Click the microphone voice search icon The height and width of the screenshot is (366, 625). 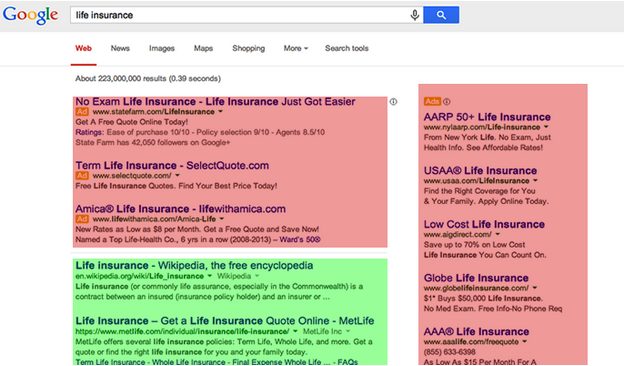pyautogui.click(x=415, y=15)
